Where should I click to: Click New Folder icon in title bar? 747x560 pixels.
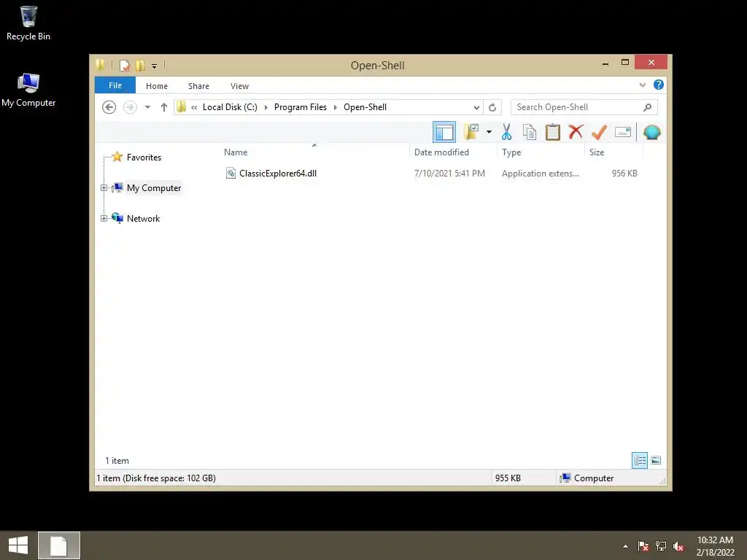pyautogui.click(x=141, y=65)
